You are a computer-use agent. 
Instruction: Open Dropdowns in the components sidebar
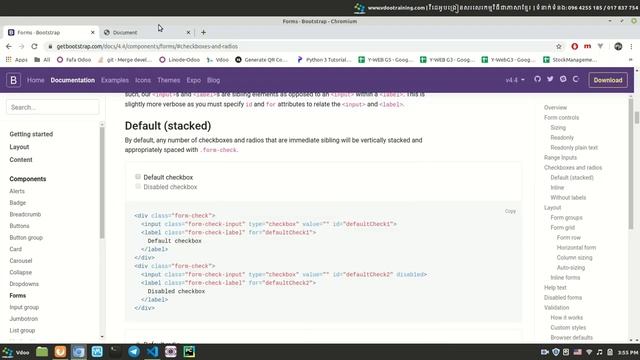(24, 284)
